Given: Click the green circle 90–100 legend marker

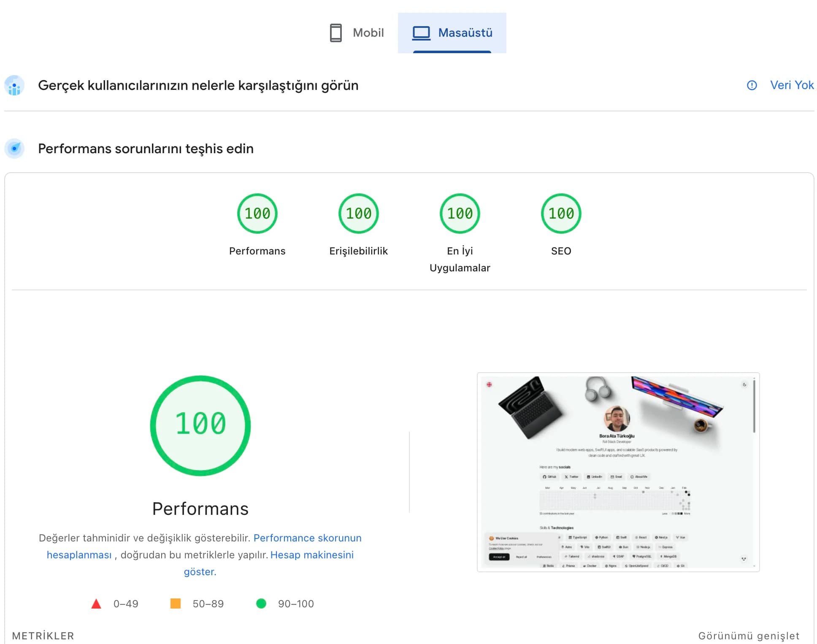Looking at the screenshot, I should tap(262, 603).
